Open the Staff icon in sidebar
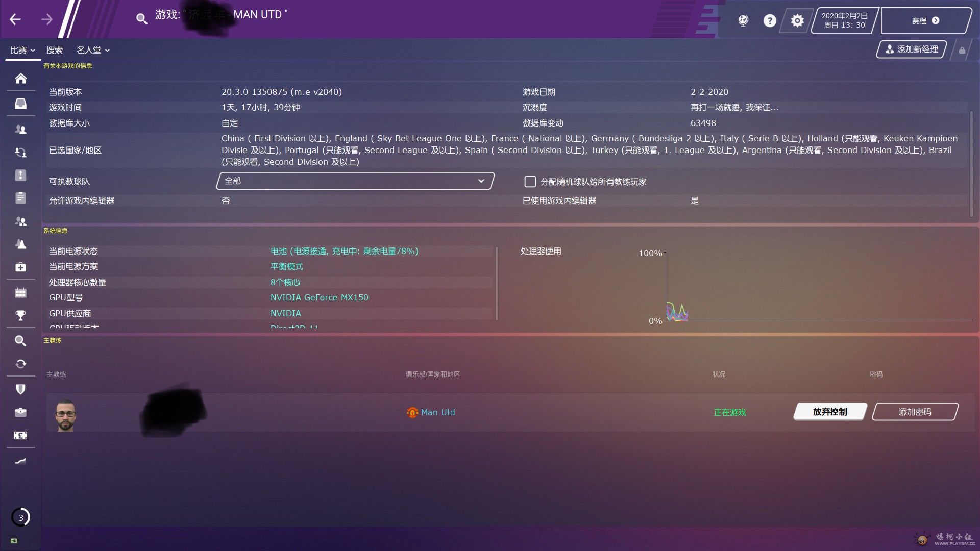980x551 pixels. 20,221
